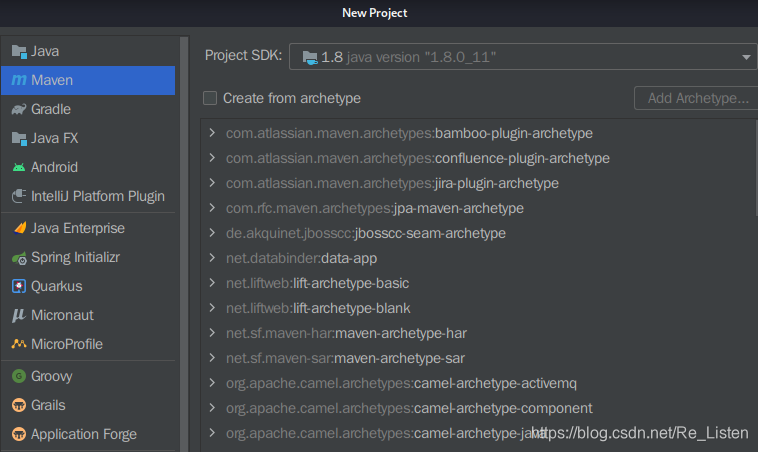Screen dimensions: 758x452
Task: Open the Project SDK dropdown arrow
Action: point(746,57)
